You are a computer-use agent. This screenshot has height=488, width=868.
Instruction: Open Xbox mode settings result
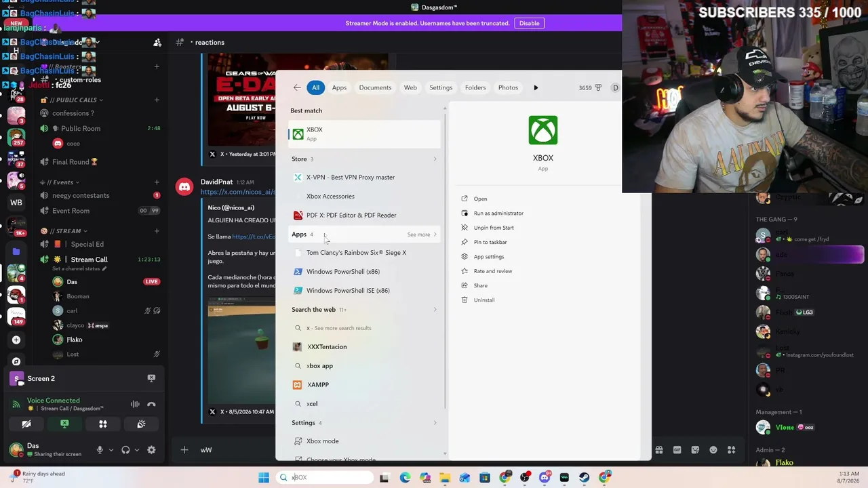pyautogui.click(x=365, y=441)
